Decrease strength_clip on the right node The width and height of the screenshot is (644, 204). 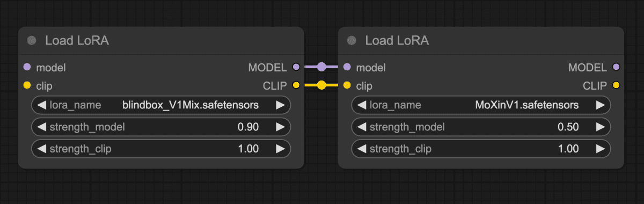[x=361, y=149]
